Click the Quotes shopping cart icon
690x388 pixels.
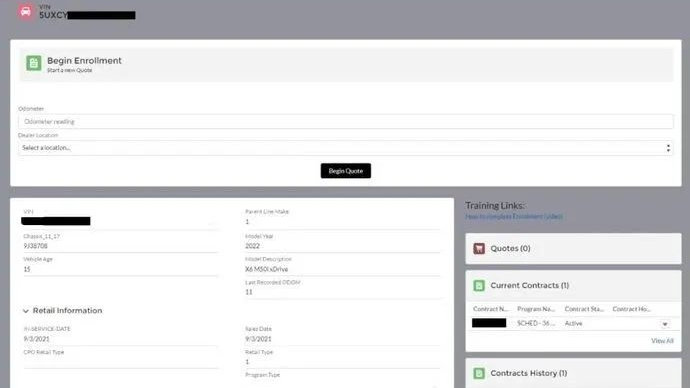(x=479, y=249)
